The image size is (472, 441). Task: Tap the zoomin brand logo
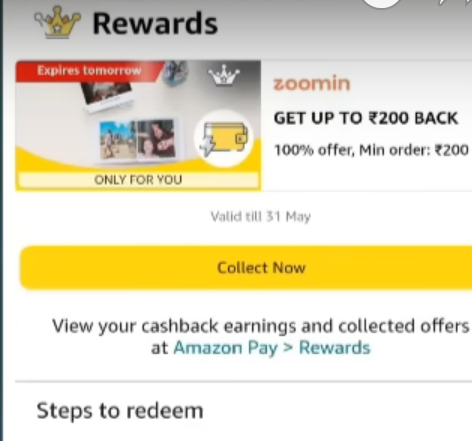coord(312,83)
